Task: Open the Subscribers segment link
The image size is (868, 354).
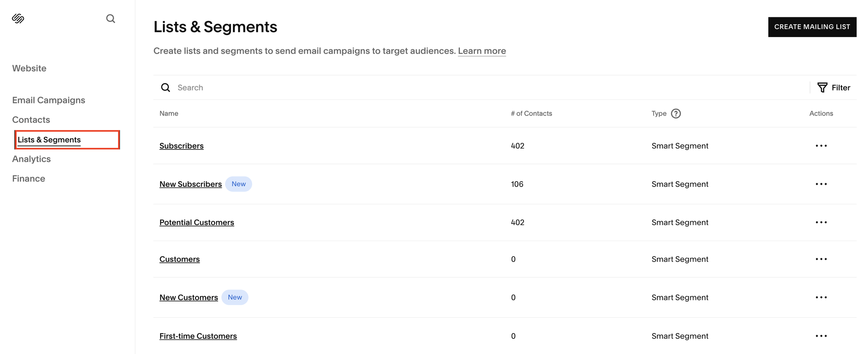Action: coord(181,146)
